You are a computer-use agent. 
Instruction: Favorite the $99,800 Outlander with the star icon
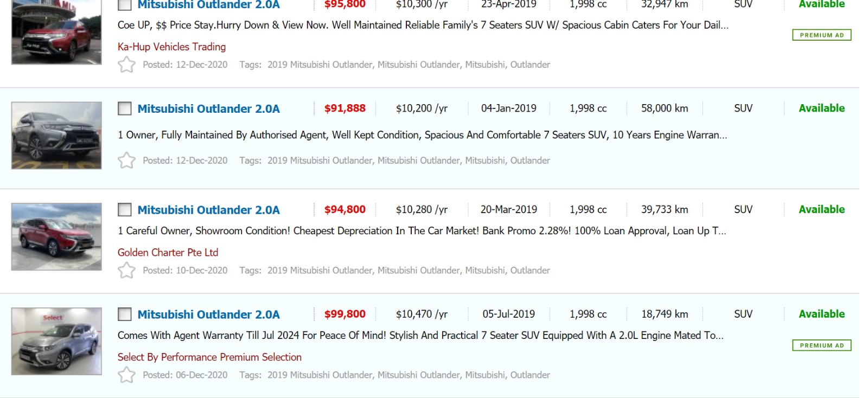[x=126, y=375]
